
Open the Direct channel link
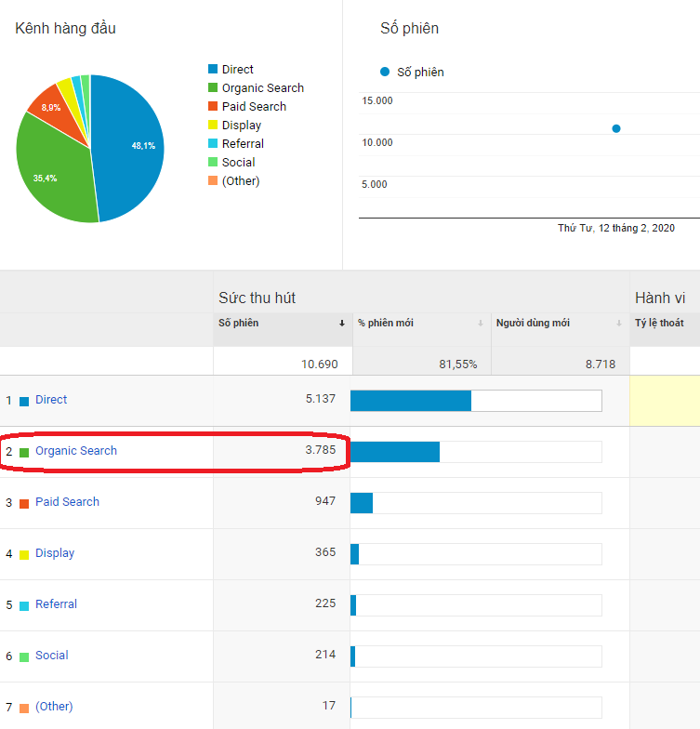(51, 400)
